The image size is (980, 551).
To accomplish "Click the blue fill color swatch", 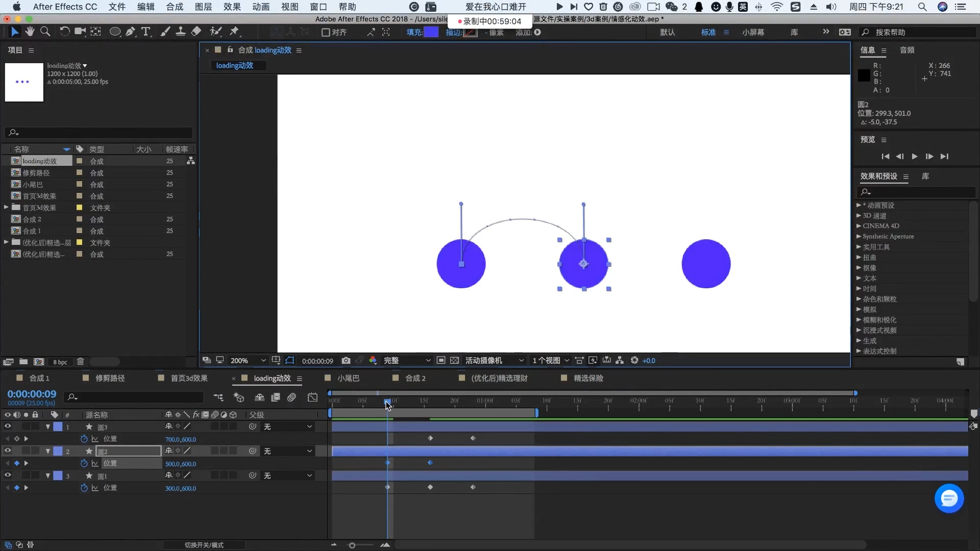I will (x=431, y=32).
